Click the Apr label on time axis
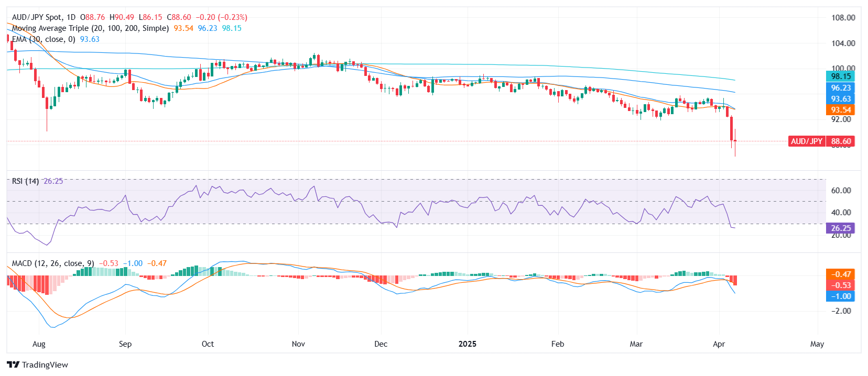The height and width of the screenshot is (376, 868). pyautogui.click(x=719, y=344)
